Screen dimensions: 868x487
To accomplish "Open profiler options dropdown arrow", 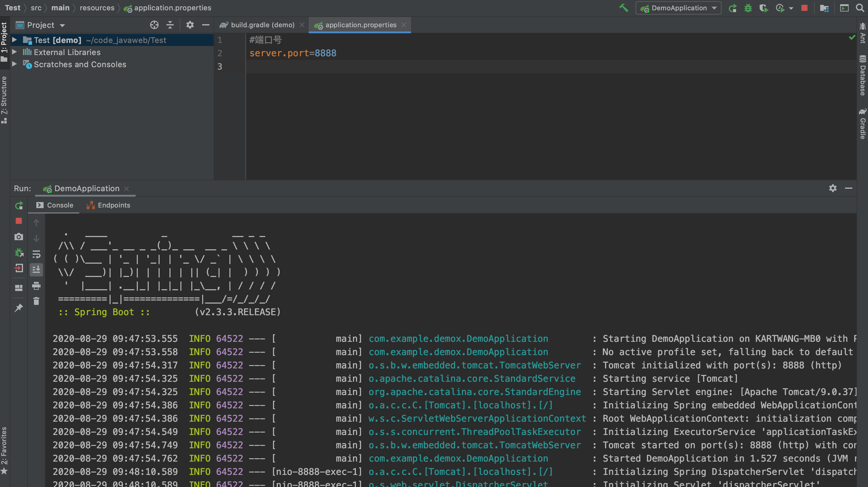I will click(x=791, y=8).
